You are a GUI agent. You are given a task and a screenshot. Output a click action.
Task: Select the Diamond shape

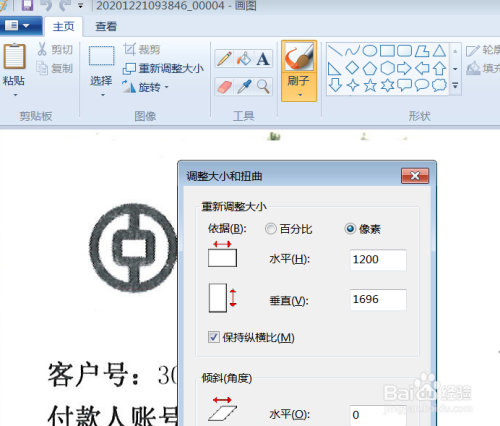tap(352, 68)
